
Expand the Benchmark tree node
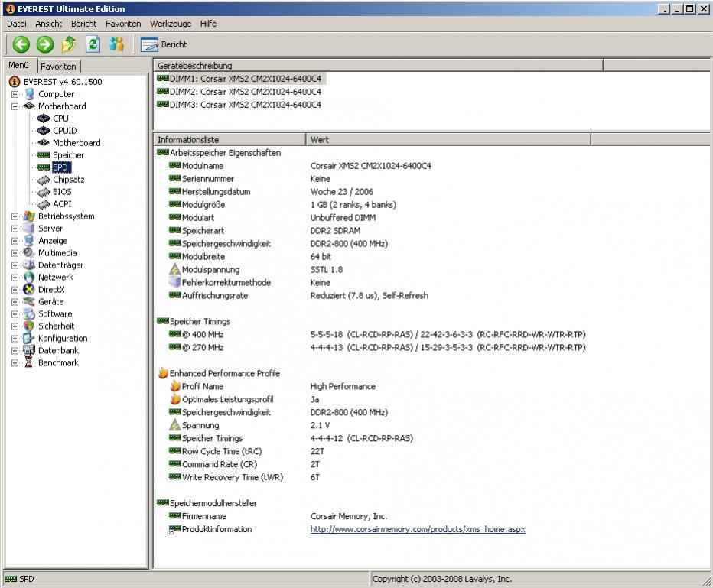coord(15,362)
